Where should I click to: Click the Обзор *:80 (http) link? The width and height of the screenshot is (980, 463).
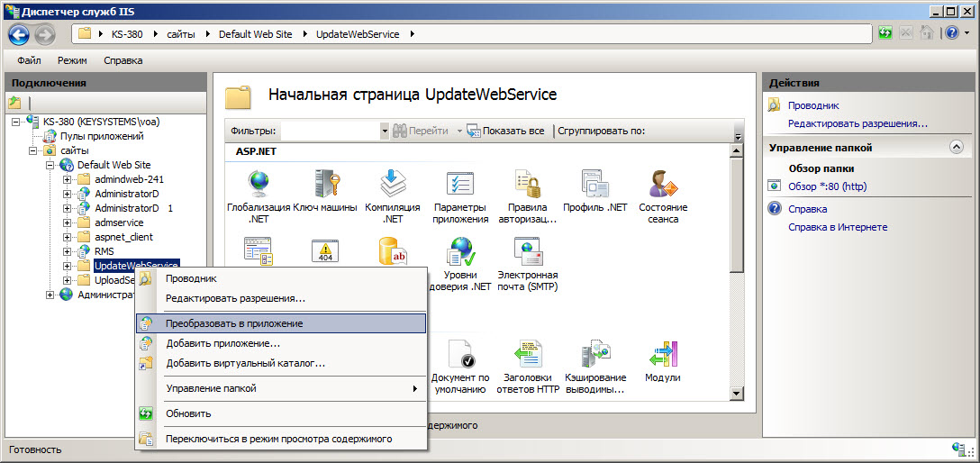pos(827,186)
